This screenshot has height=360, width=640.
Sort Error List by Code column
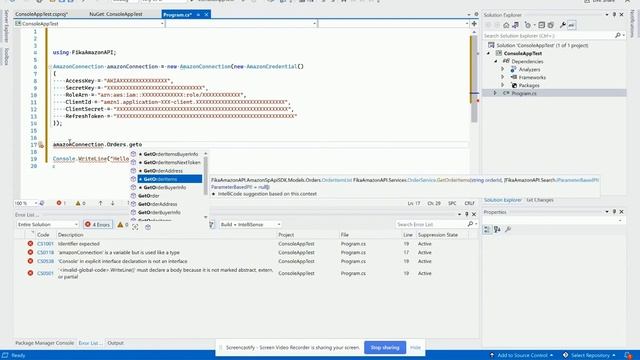43,235
